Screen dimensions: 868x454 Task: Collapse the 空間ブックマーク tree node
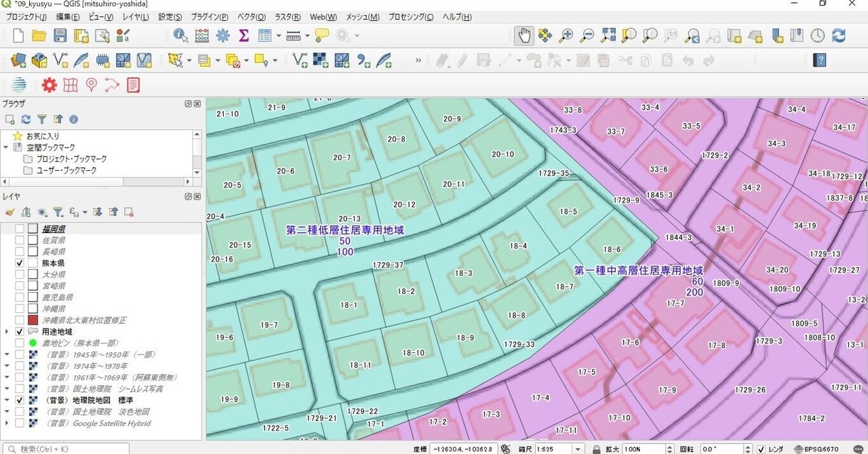pos(7,148)
